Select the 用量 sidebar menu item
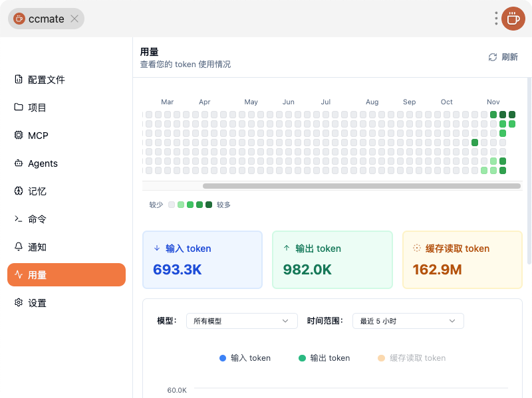Screen dimensions: 532x398 [x=66, y=275]
